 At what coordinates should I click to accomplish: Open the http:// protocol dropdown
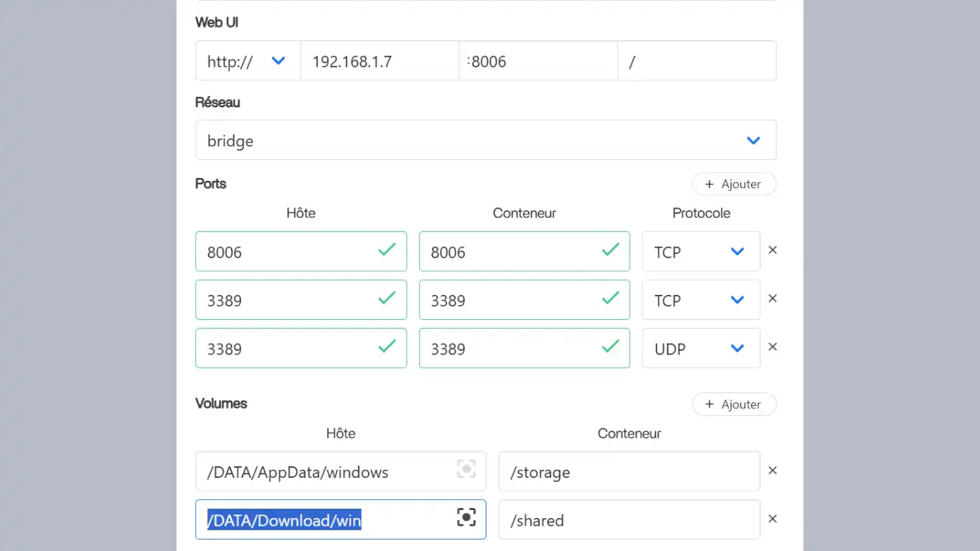(248, 61)
